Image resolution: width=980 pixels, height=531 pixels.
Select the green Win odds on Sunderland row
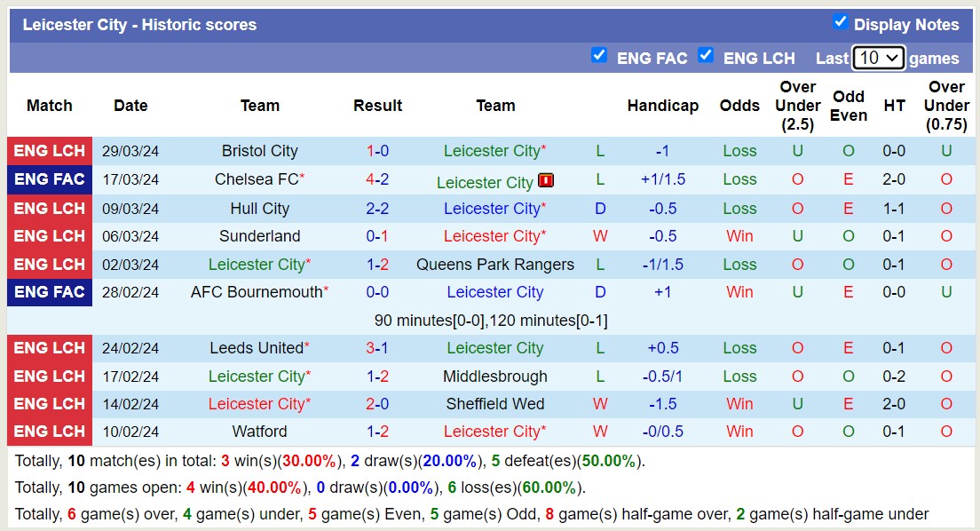(739, 236)
